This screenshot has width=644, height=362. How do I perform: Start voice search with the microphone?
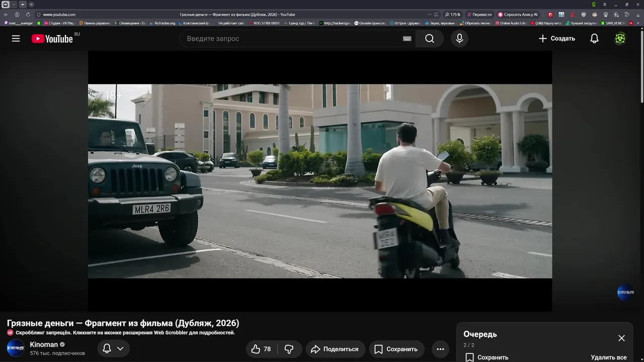459,39
